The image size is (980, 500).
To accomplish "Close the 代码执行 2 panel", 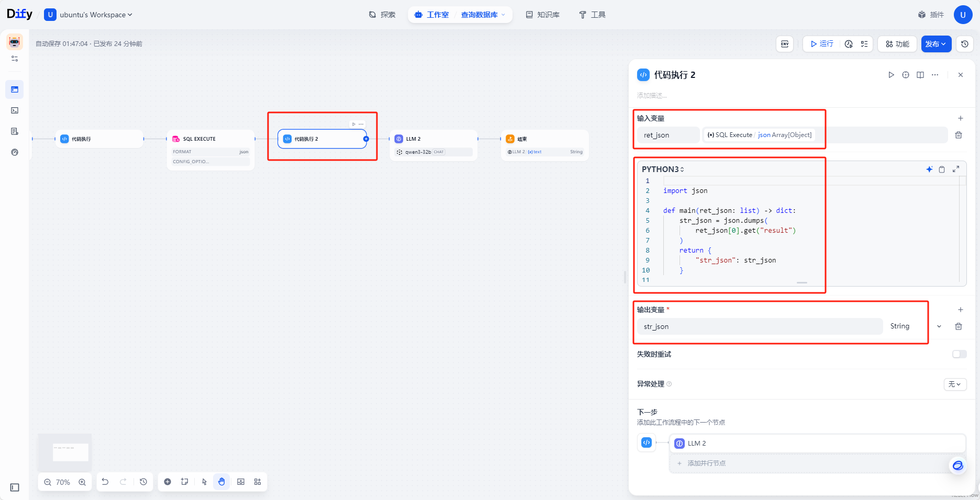I will tap(961, 75).
